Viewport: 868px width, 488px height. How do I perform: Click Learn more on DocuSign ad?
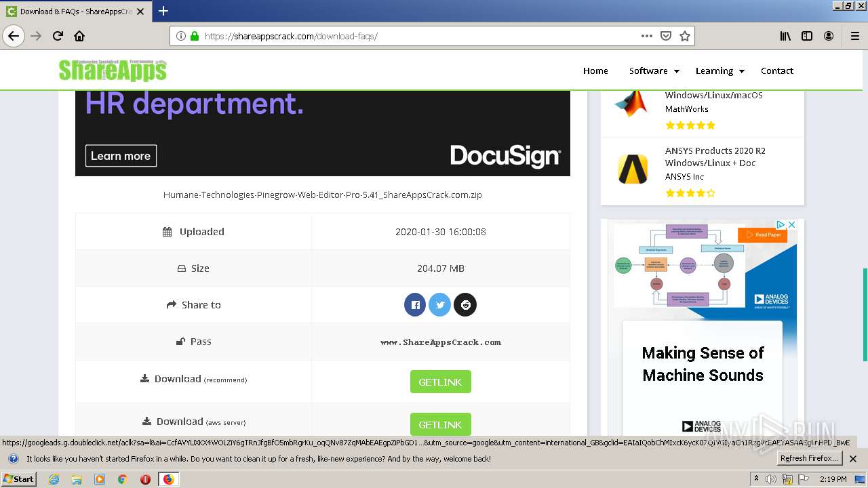[121, 156]
